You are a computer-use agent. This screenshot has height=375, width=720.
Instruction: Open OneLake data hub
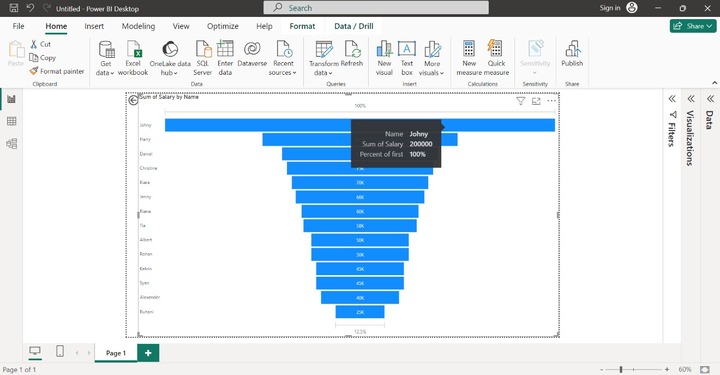click(170, 58)
